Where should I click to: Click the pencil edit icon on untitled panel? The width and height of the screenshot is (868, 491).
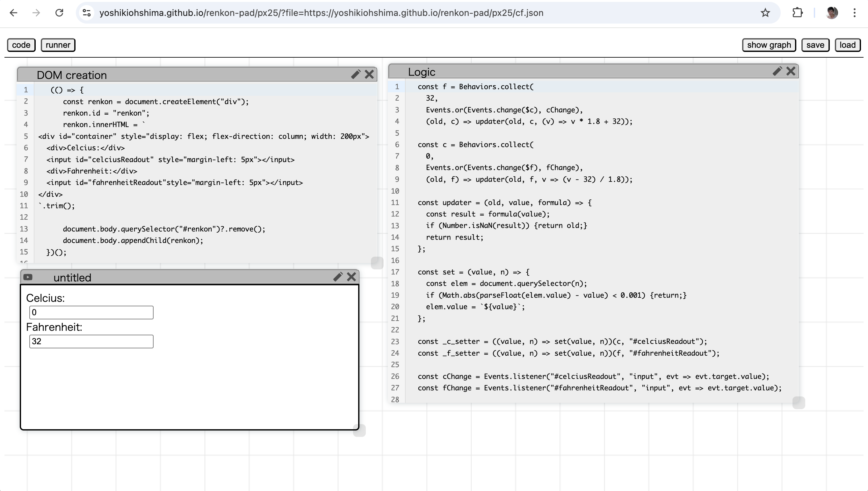[x=338, y=276]
